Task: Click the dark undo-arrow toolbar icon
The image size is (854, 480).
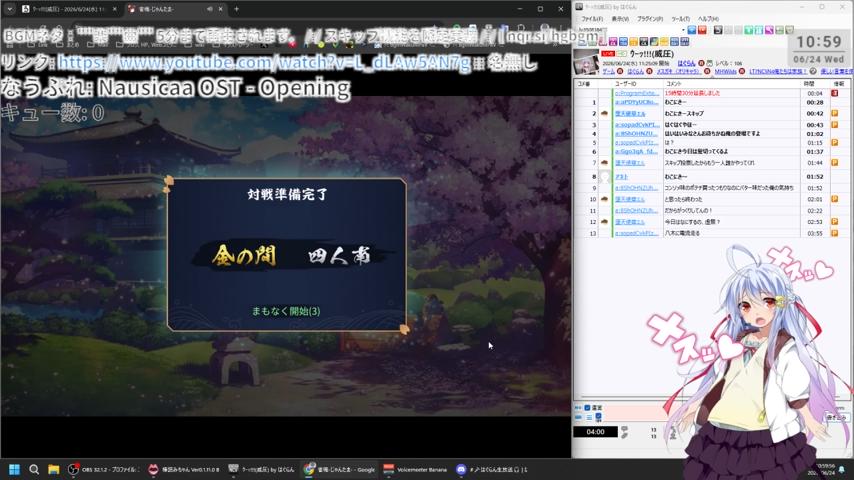Action: click(x=718, y=30)
